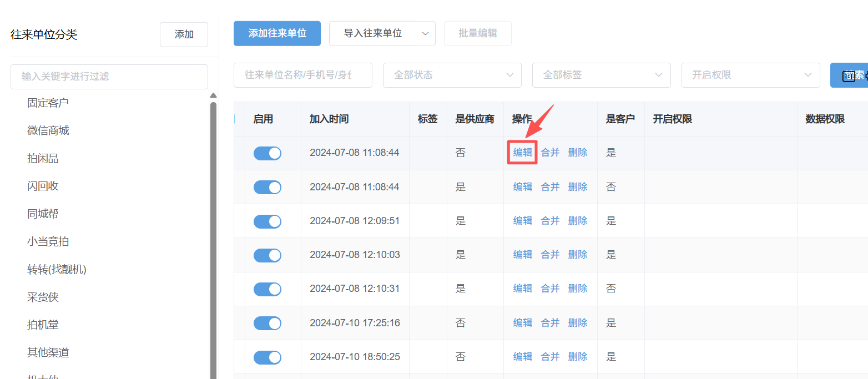Open the 全部状态 dropdown filter
This screenshot has height=379, width=868.
[452, 75]
